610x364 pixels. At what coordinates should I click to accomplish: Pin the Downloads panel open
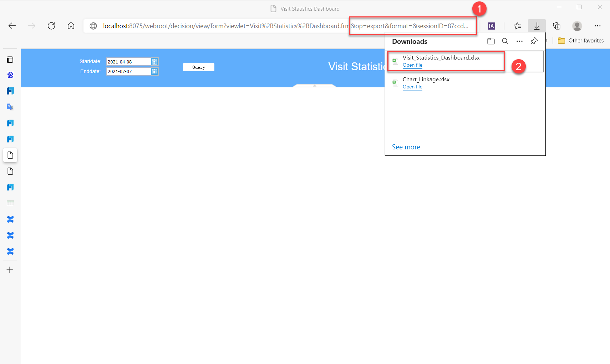click(x=534, y=41)
